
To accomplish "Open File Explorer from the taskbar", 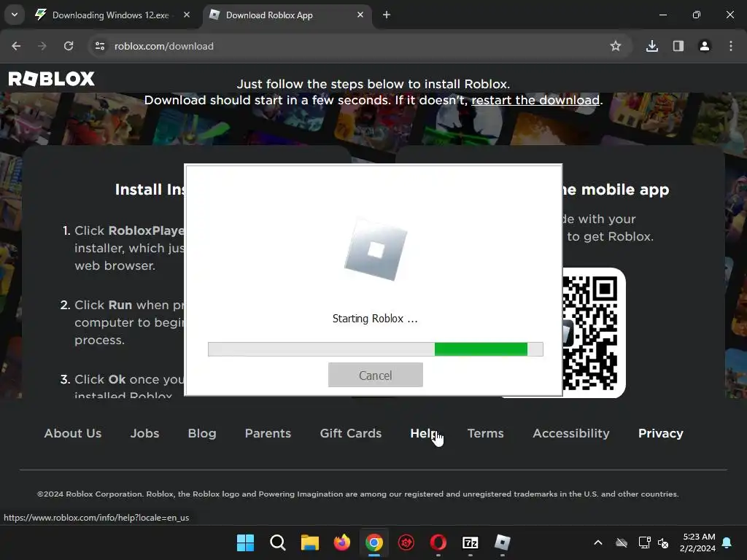I will [x=309, y=542].
